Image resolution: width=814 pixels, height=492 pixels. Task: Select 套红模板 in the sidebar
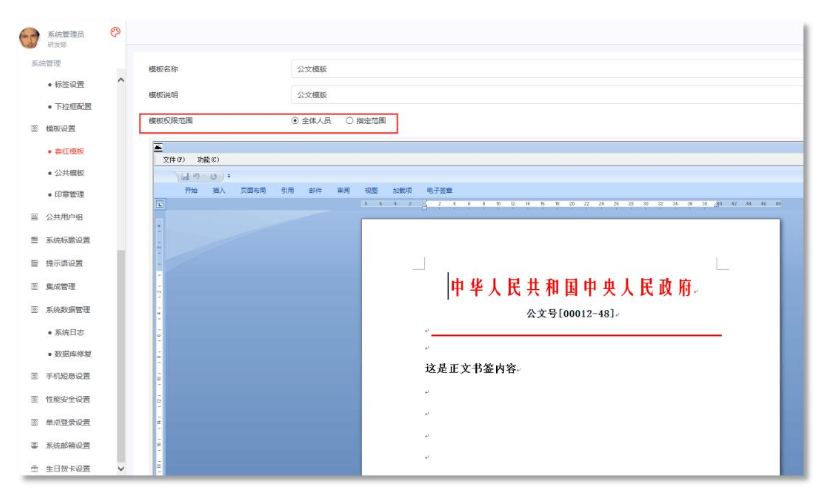point(69,151)
